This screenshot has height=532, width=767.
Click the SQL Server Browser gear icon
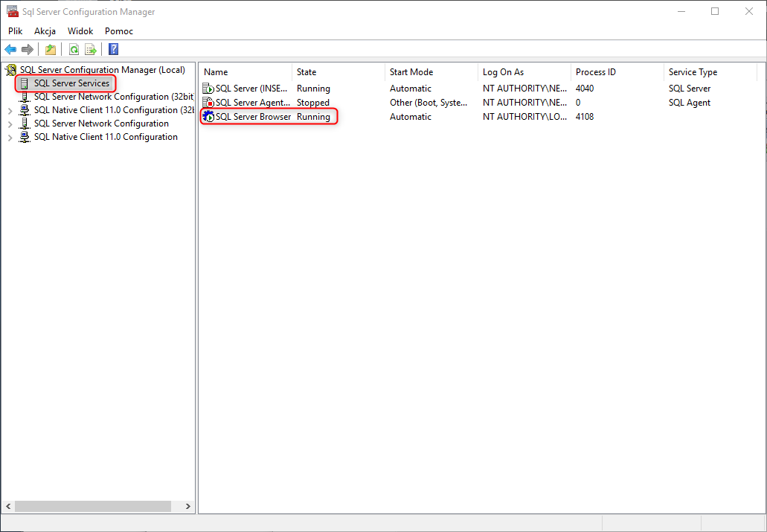coord(208,117)
